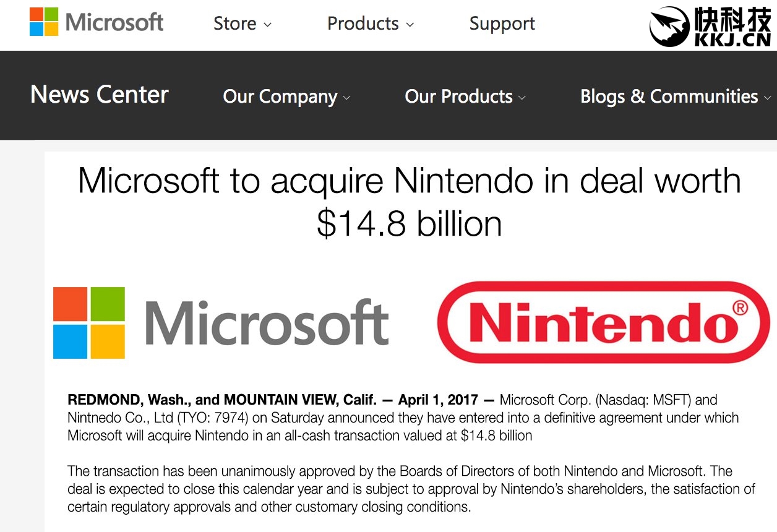The height and width of the screenshot is (532, 777).
Task: Expand the Our Products dropdown arrow
Action: click(x=522, y=98)
